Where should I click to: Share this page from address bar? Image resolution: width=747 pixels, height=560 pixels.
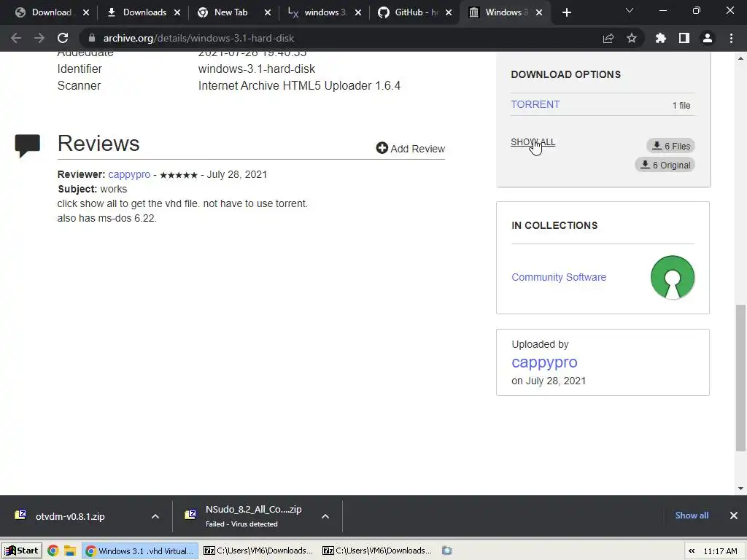[608, 38]
